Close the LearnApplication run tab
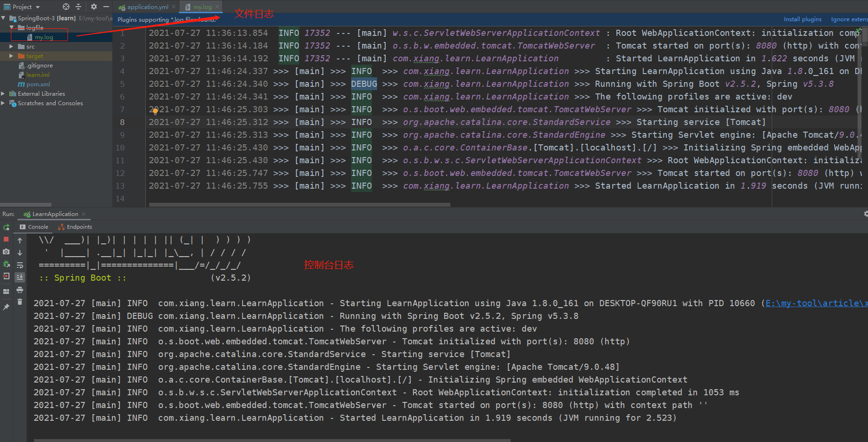Screen dimensions: 868x442 pos(84,214)
